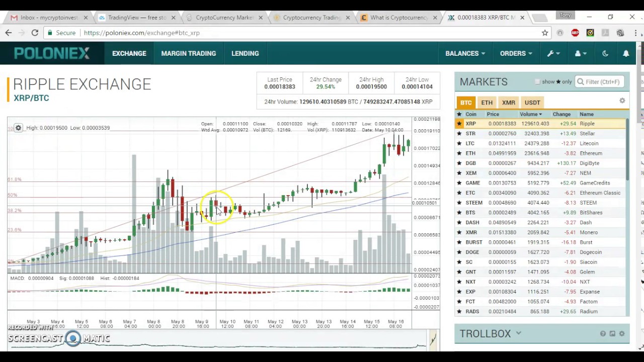Enable the show starred only checkbox

pyautogui.click(x=537, y=81)
